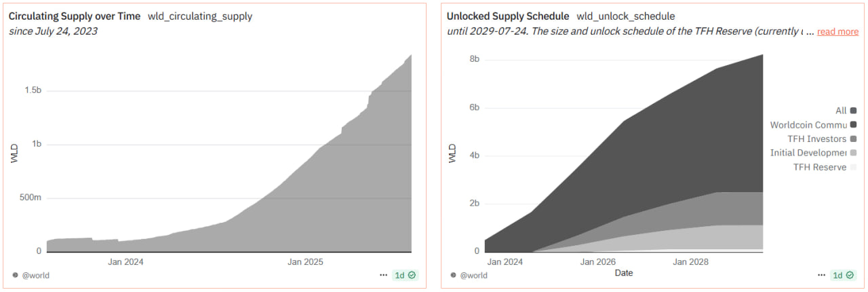The image size is (868, 292).
Task: Open wld_circulating_supply query link
Action: point(199,16)
